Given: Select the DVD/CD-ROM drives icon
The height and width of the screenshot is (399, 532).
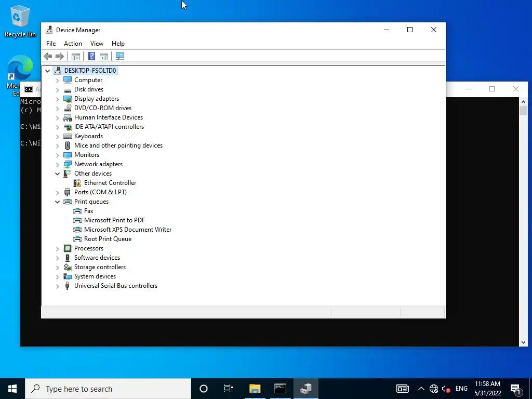Looking at the screenshot, I should coord(68,108).
